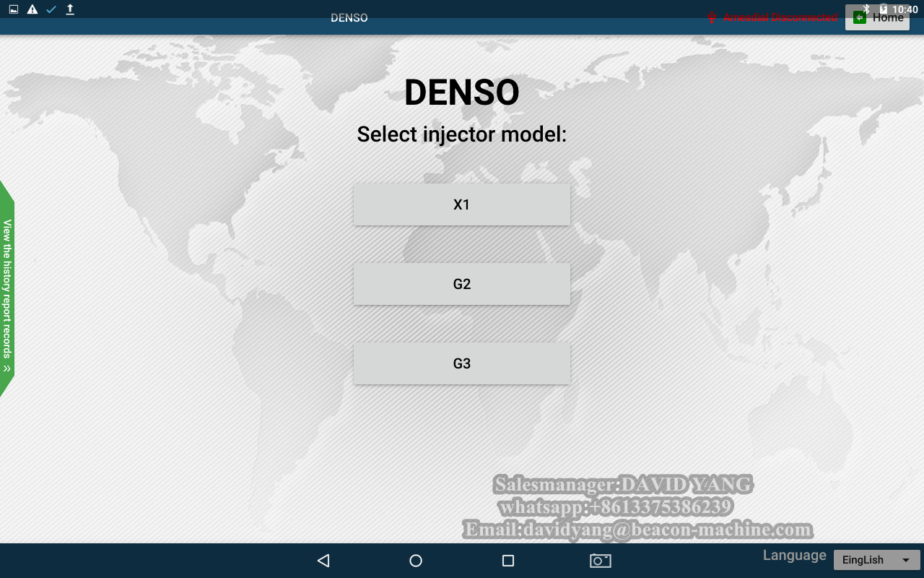This screenshot has width=924, height=578.
Task: Open the EingLish language dropdown
Action: coord(876,560)
